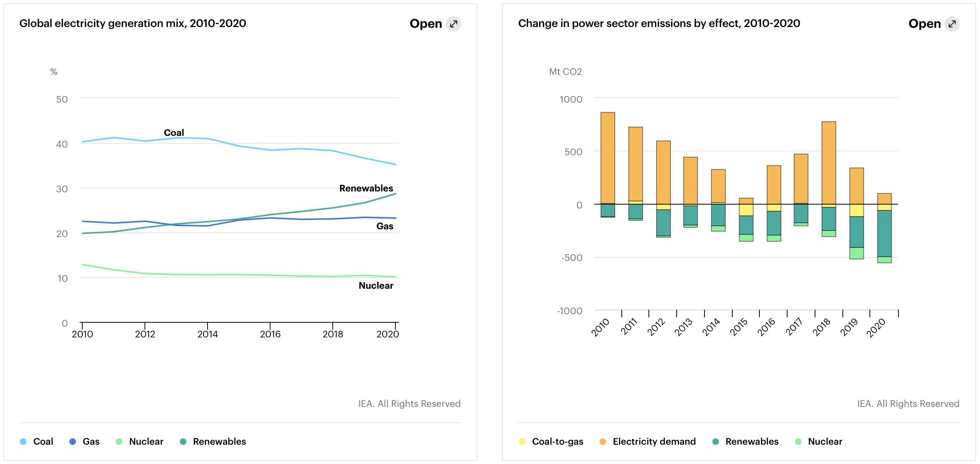
Task: Click the 2018 orange electricity demand bar
Action: click(829, 163)
